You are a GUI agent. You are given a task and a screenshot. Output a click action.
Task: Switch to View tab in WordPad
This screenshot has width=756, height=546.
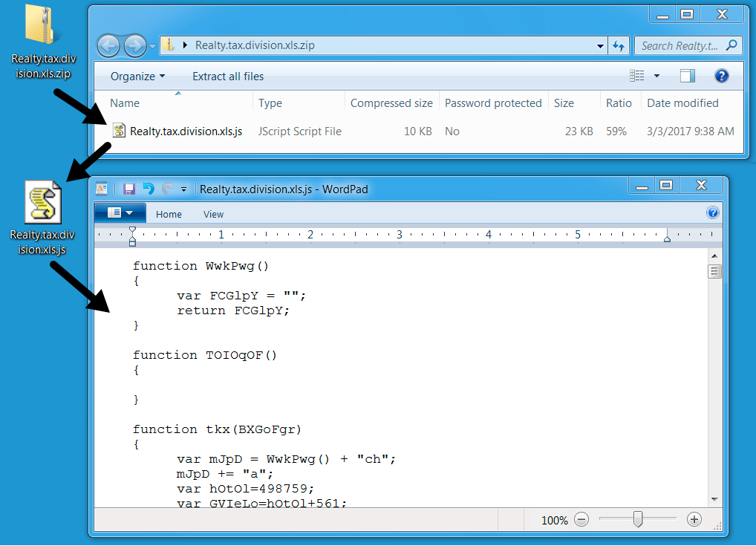[213, 214]
